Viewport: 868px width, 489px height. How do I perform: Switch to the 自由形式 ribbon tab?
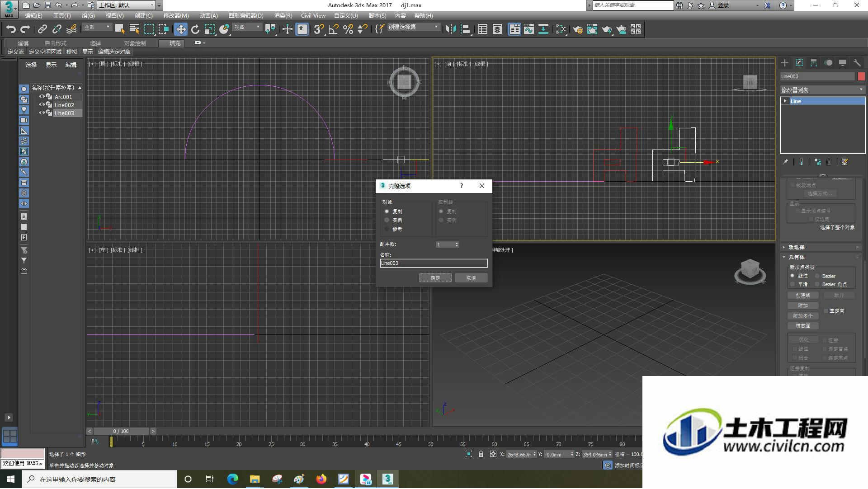[55, 43]
